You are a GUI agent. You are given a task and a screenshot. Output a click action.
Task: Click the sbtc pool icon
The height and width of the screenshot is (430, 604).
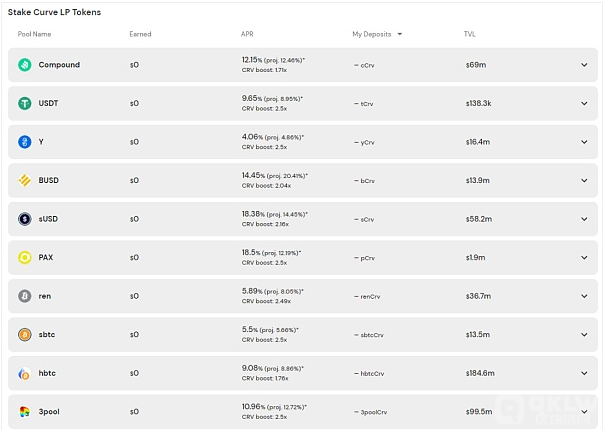coord(25,334)
